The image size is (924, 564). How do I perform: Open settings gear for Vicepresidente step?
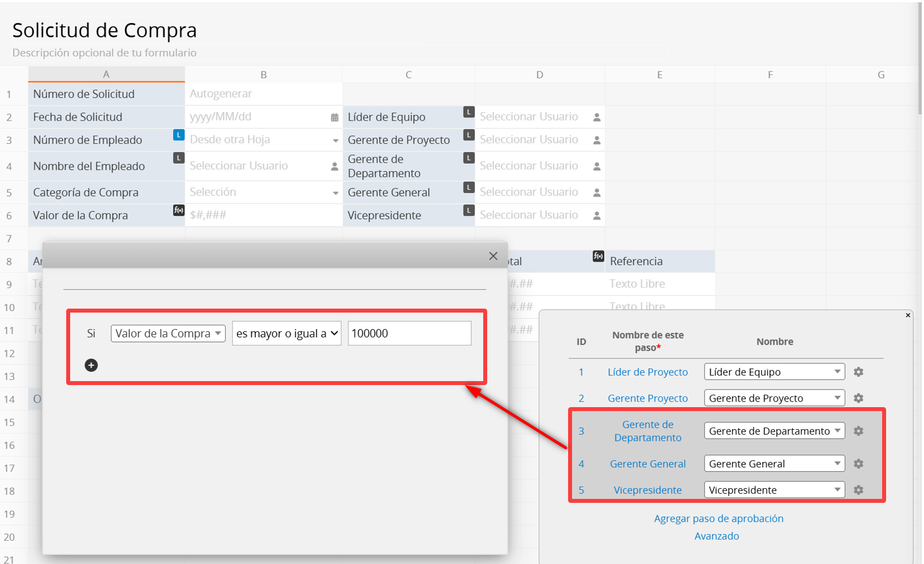tap(858, 490)
